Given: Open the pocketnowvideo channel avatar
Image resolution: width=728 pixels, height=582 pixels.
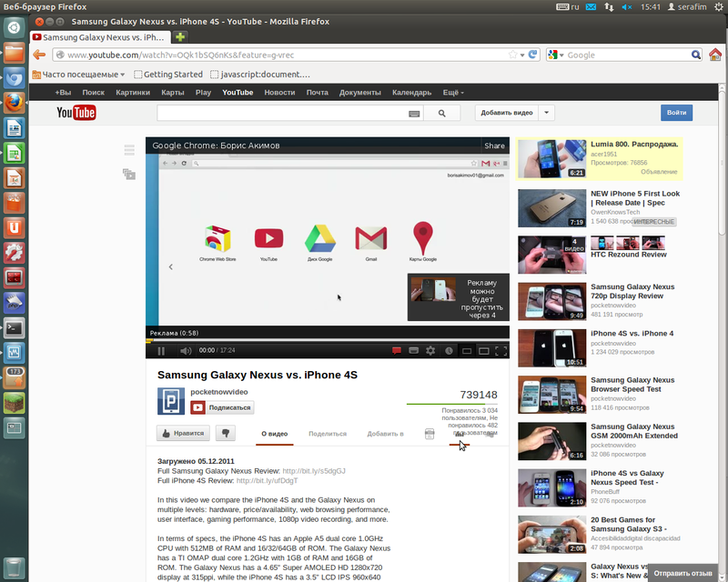Looking at the screenshot, I should click(x=171, y=401).
